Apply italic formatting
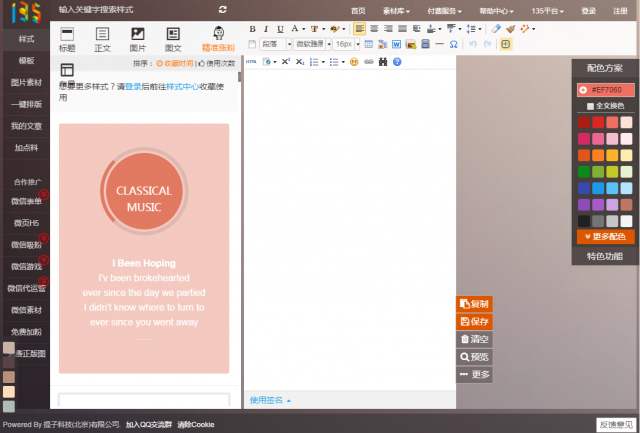The height and width of the screenshot is (433, 640). (266, 28)
